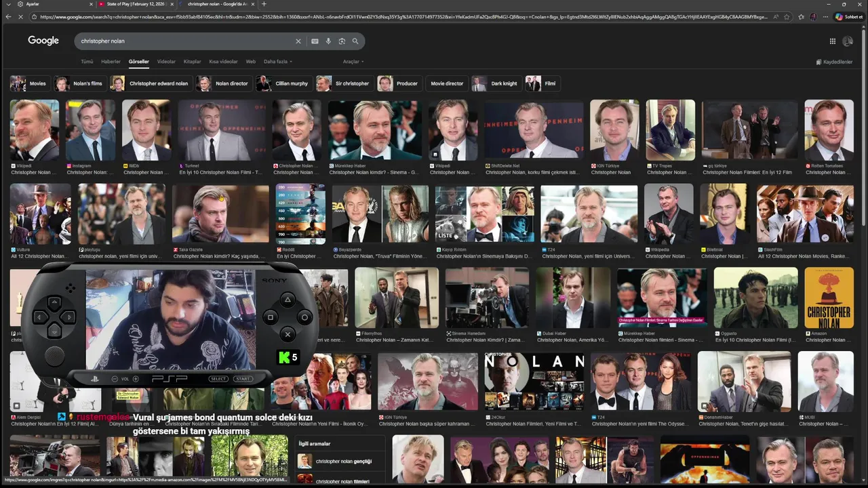Open the Google apps grid
The height and width of the screenshot is (488, 868).
[832, 41]
